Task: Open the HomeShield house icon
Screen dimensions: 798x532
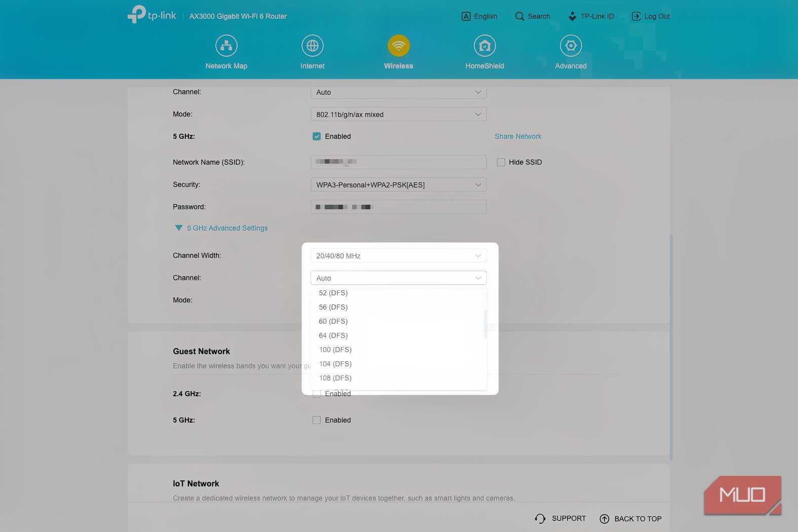Action: [485, 46]
